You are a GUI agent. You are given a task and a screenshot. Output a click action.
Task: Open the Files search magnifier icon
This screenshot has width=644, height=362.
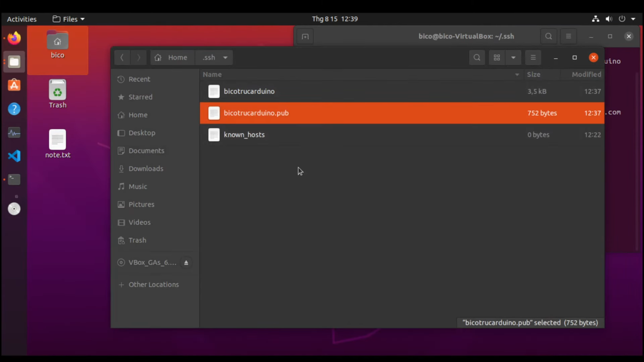477,57
